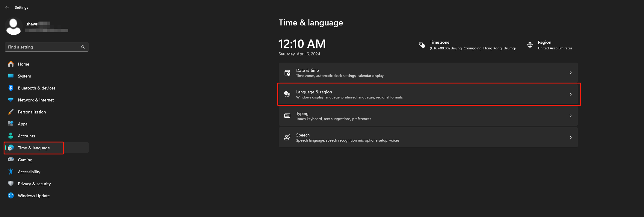The image size is (644, 217).
Task: Open the Date & time settings row
Action: 428,73
